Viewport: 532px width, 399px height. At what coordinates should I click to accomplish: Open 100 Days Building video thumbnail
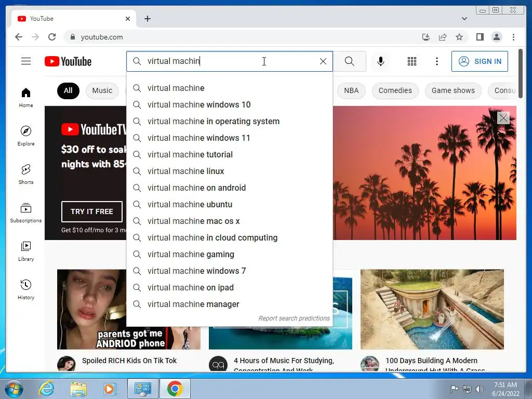432,309
